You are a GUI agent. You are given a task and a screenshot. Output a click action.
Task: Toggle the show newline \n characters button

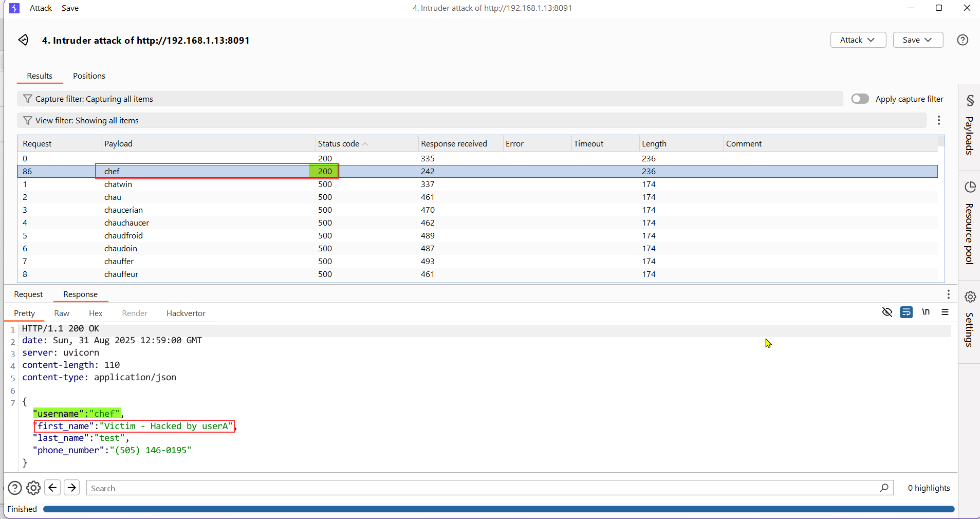pos(926,312)
